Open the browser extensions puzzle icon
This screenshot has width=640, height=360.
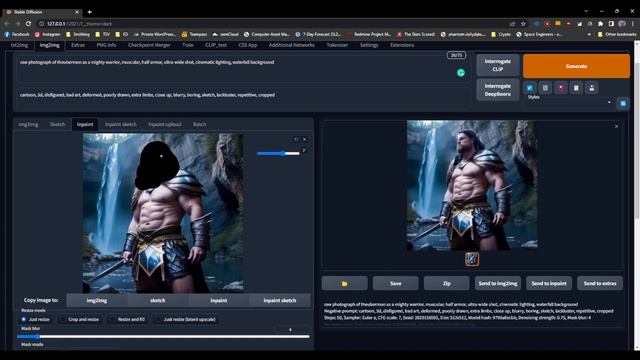[600, 24]
